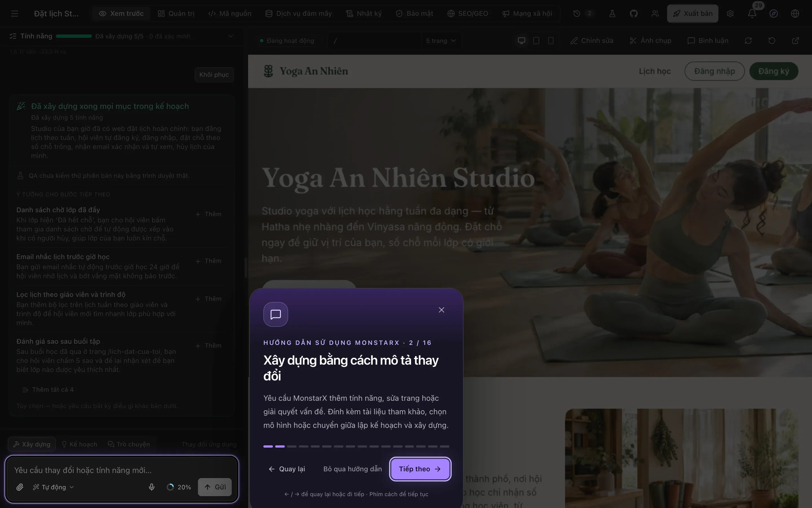Switch to mobile preview device
812x508 pixels.
551,41
